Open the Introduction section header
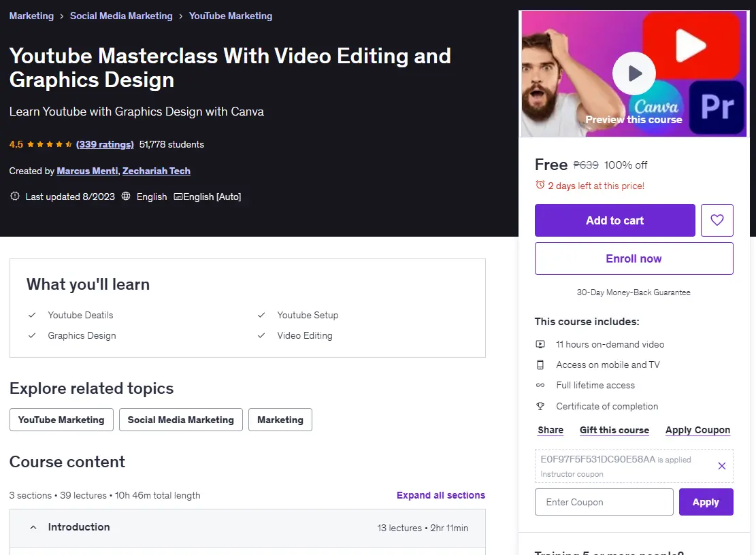756x555 pixels. pyautogui.click(x=247, y=528)
